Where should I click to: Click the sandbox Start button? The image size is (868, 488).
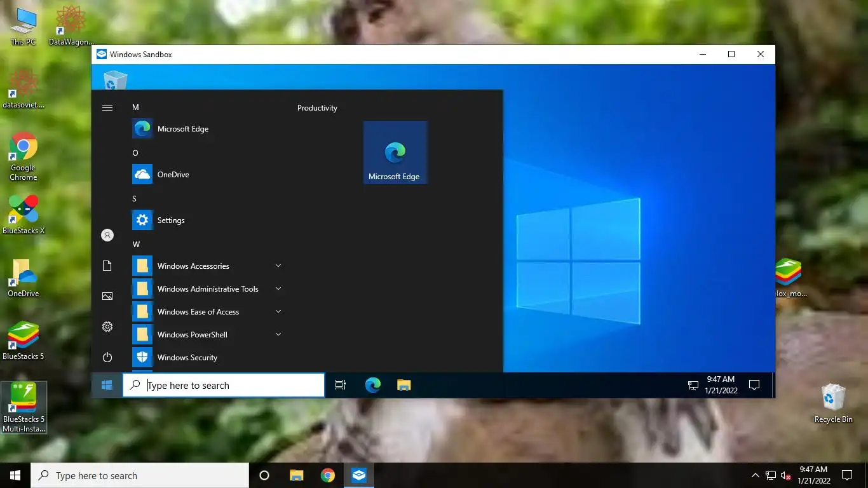click(107, 385)
